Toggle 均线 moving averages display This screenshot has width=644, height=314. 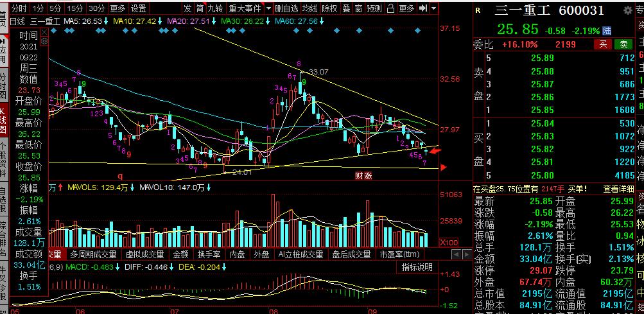(309, 8)
